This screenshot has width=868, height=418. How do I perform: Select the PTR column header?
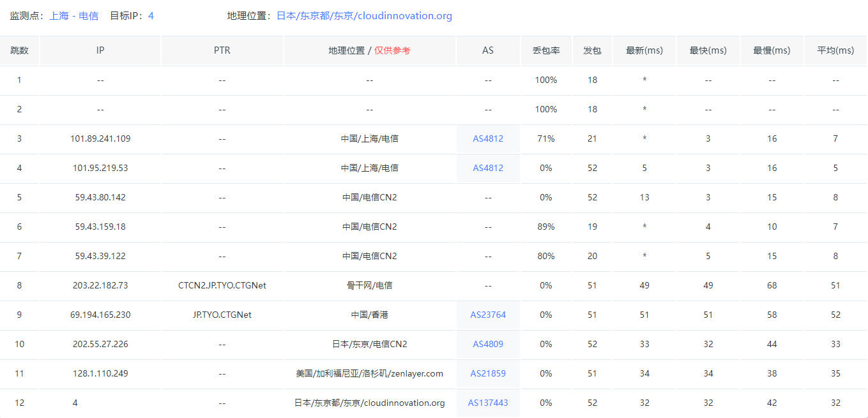pyautogui.click(x=222, y=50)
